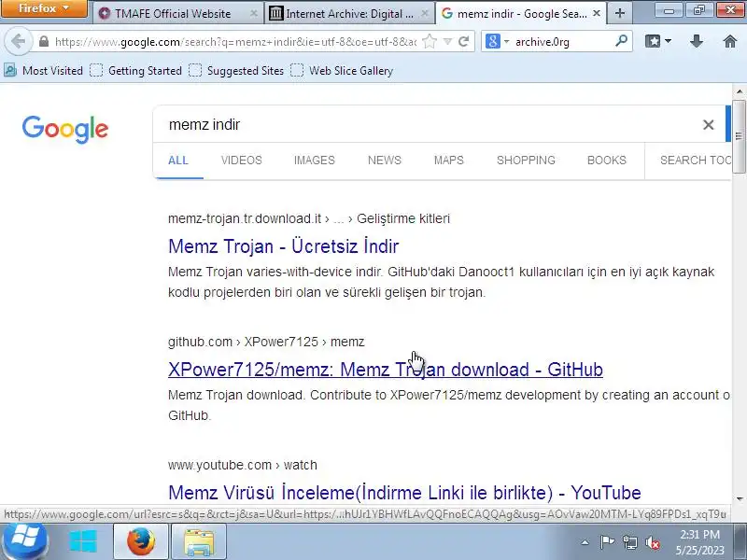Switch to VIDEOS results tab

[x=242, y=161]
